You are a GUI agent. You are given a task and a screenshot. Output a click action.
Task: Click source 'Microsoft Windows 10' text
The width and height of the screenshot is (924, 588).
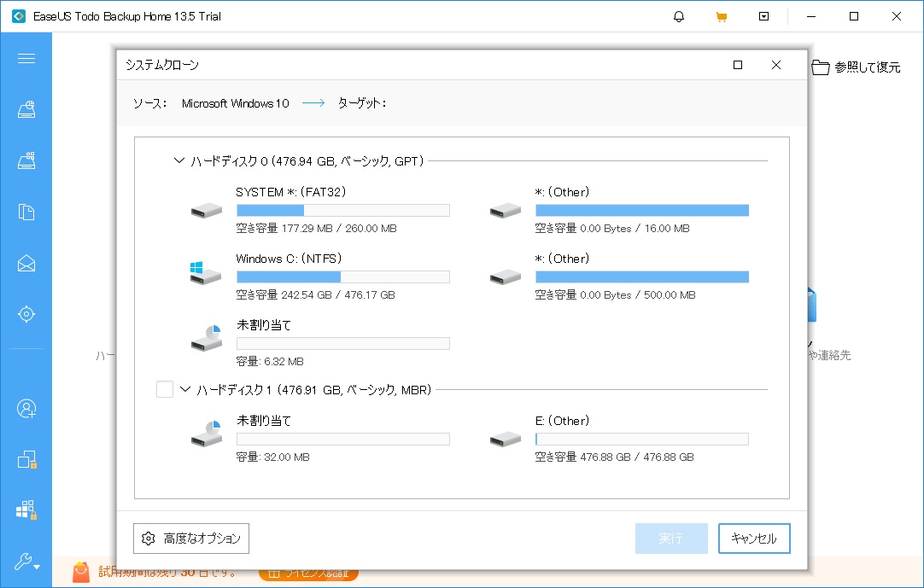tap(235, 104)
